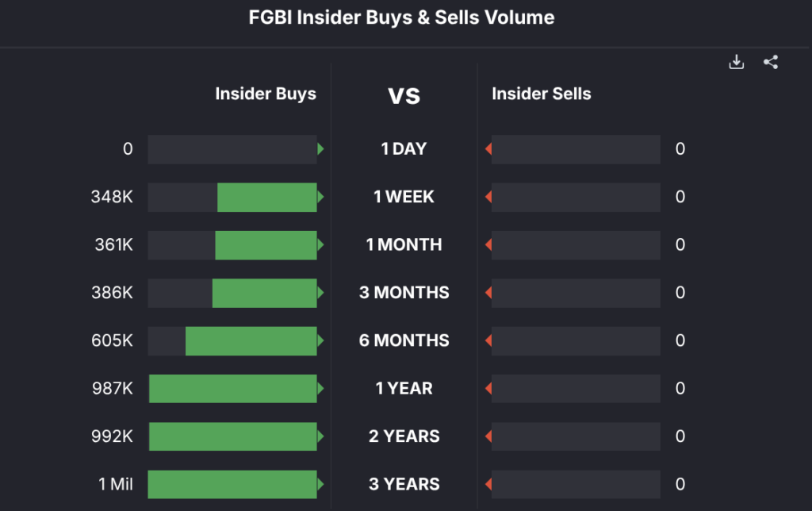
Task: Click the Insider Sells column header
Action: tap(542, 94)
